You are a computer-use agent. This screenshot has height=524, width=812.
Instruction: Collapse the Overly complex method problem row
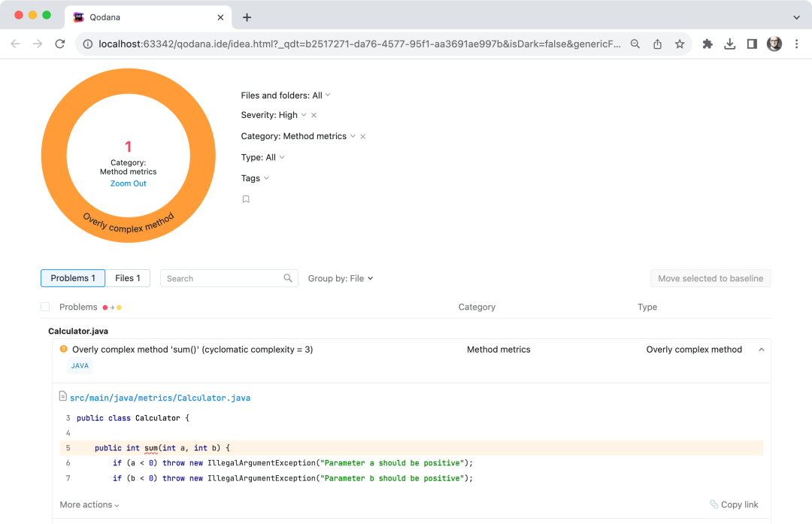click(x=761, y=350)
